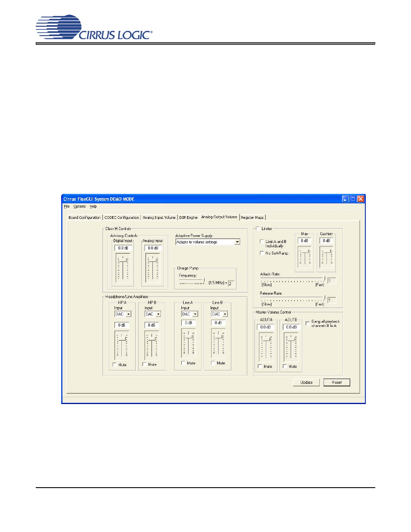Check Limit A and B Individually
This screenshot has width=411, height=532.
click(x=262, y=242)
